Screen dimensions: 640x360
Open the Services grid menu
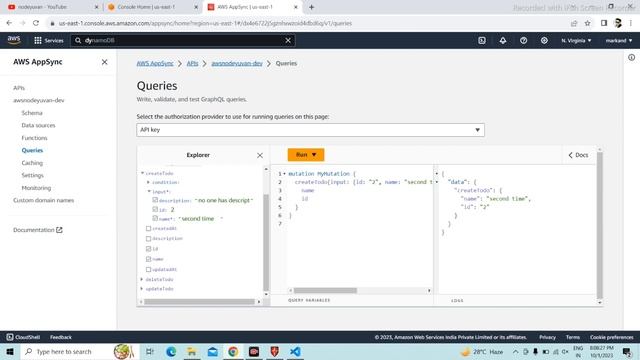point(49,40)
